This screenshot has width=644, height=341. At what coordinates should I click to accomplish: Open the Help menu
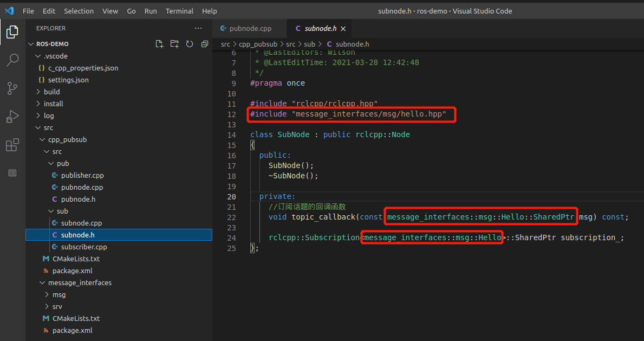pos(210,11)
